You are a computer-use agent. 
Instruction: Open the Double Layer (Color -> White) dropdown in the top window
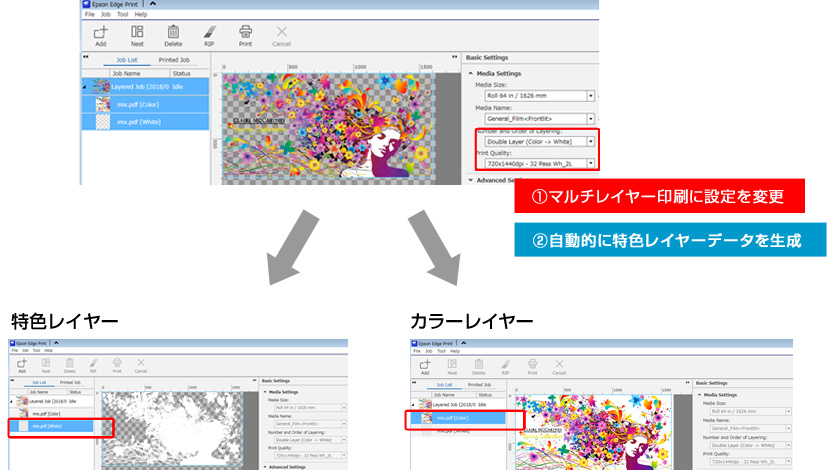click(x=591, y=141)
